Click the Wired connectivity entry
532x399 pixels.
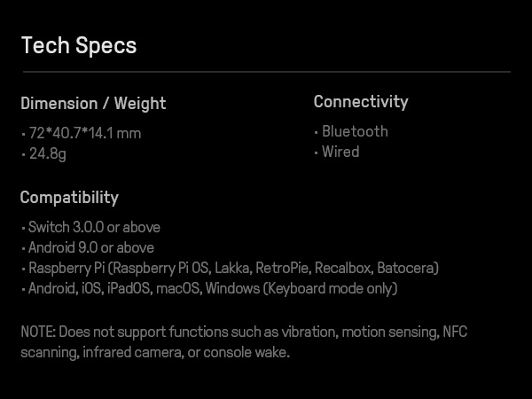coord(340,152)
